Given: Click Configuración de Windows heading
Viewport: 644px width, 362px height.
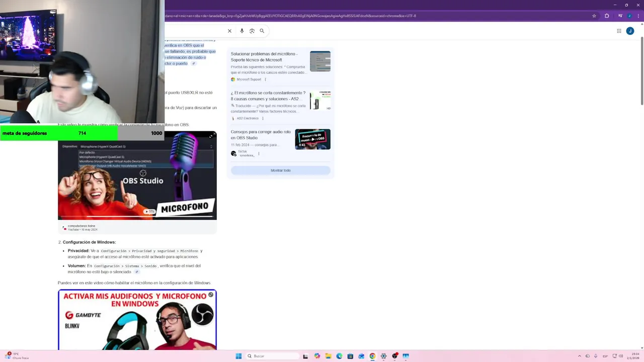Looking at the screenshot, I should 89,242.
